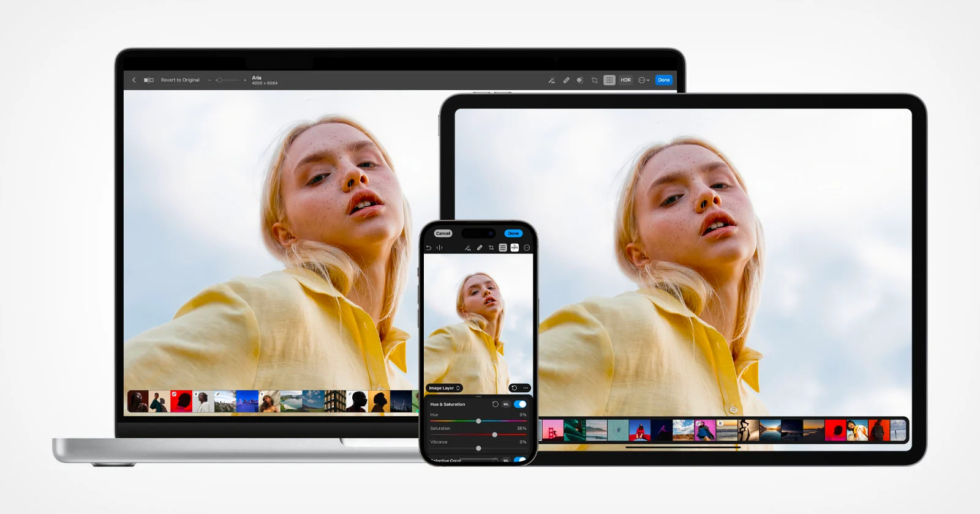
Task: Open the color masking tool on the Mac
Action: [579, 80]
